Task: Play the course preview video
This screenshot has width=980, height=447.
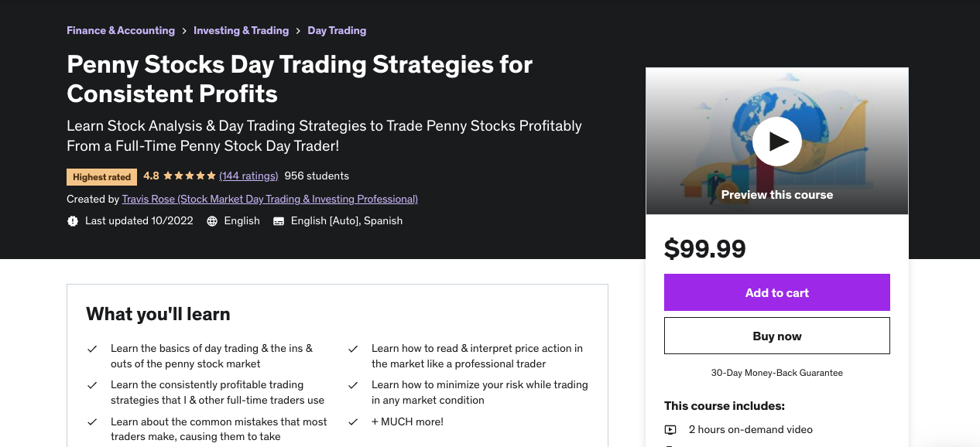Action: [x=776, y=141]
